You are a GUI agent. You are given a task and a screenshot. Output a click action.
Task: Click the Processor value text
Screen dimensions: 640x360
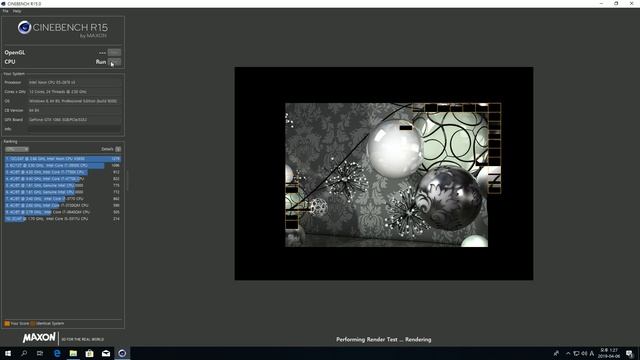click(52, 82)
